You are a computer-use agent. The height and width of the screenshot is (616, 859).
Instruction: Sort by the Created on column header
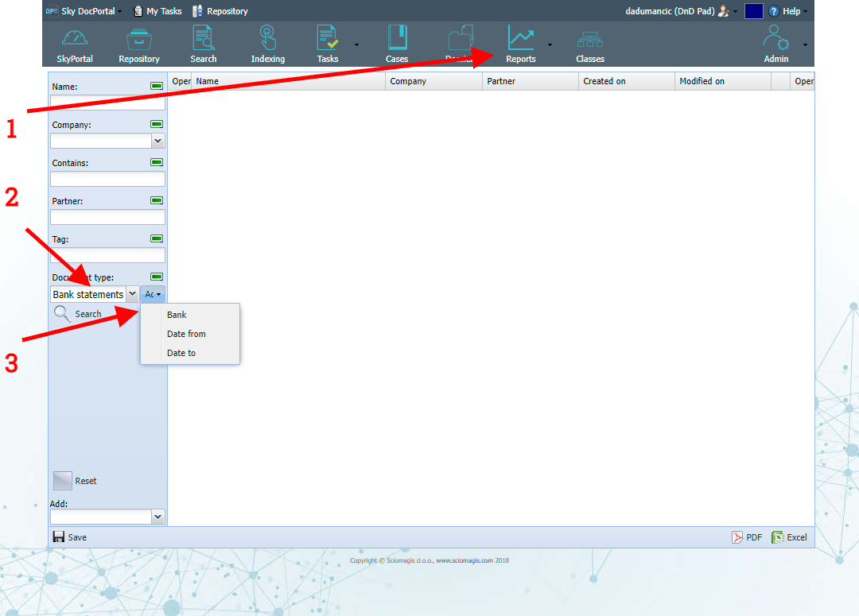(x=627, y=81)
